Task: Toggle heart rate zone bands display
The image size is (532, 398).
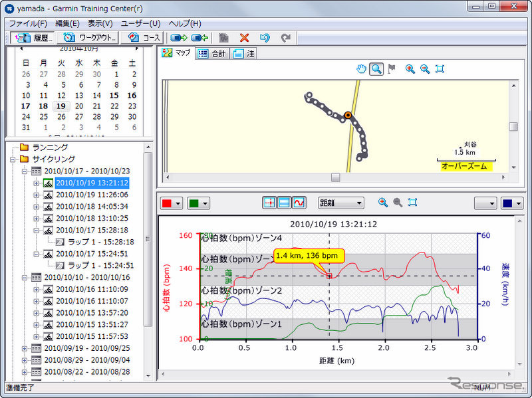Action: [284, 203]
